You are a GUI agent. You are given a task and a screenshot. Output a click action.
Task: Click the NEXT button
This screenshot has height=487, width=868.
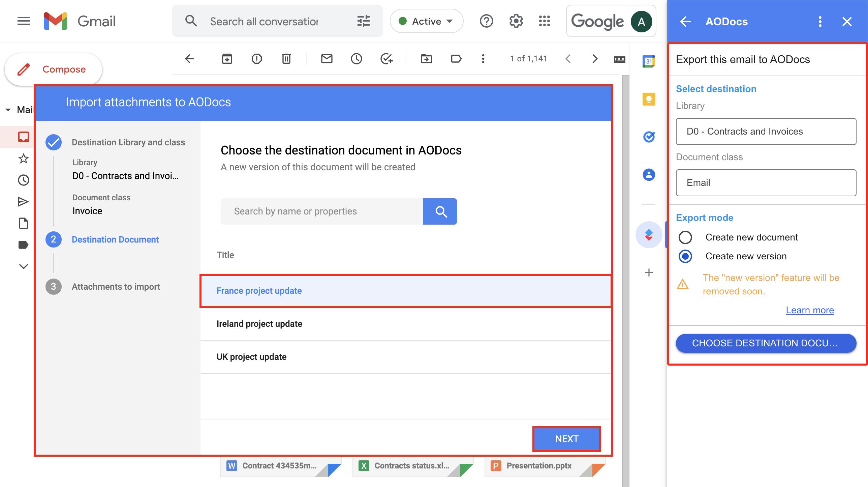coord(566,439)
